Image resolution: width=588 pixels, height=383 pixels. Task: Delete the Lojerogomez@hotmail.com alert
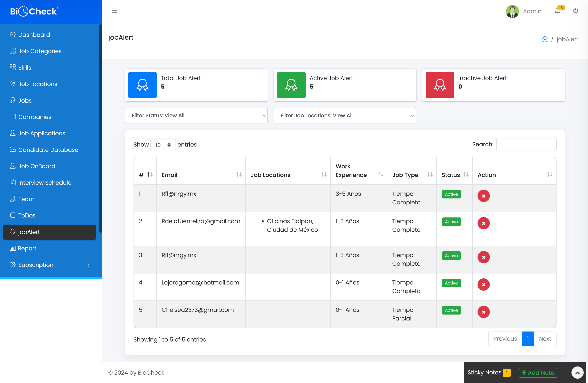(x=483, y=284)
